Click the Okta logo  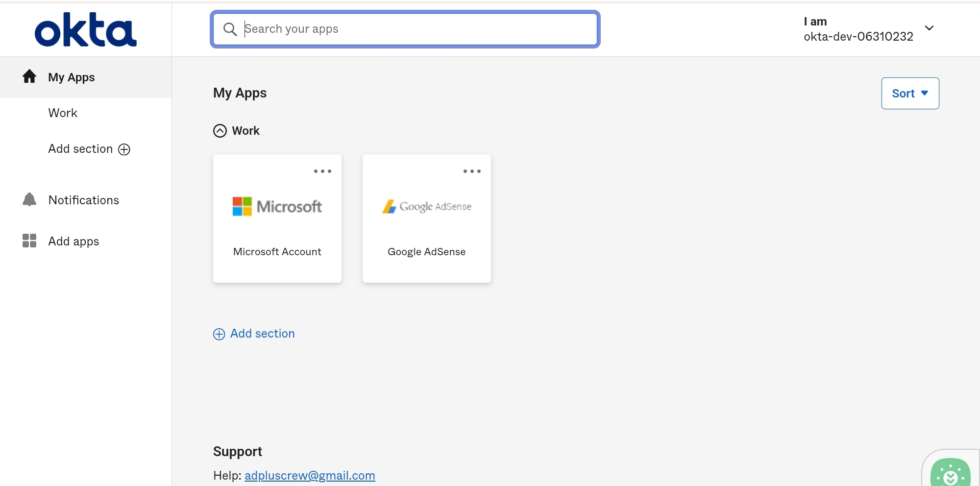click(86, 30)
